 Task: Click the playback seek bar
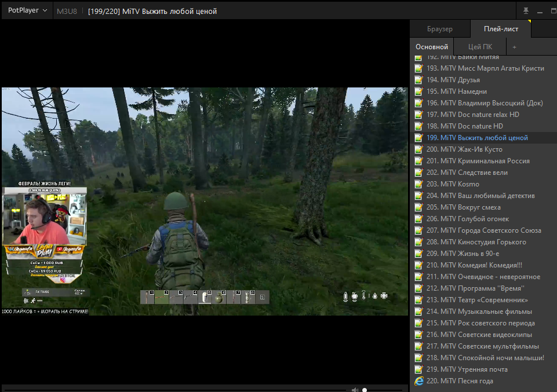(174, 390)
